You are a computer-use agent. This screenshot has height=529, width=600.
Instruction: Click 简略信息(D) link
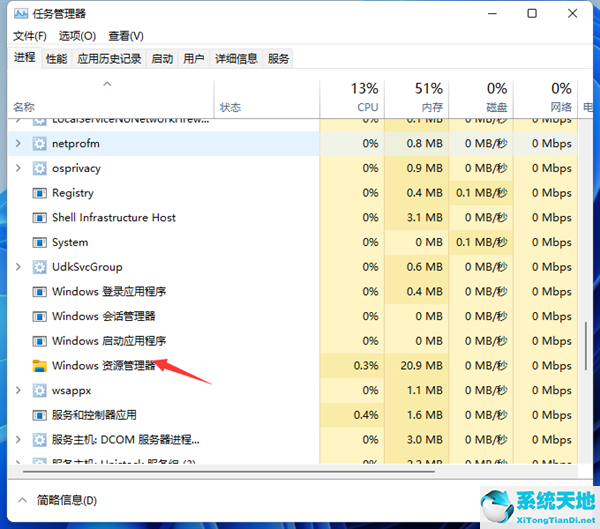[x=67, y=500]
